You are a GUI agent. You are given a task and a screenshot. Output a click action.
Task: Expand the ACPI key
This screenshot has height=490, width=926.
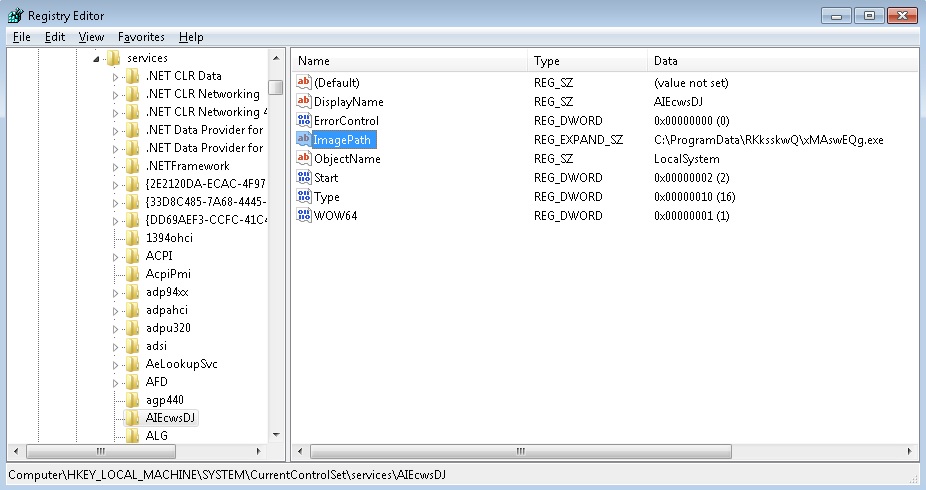[115, 257]
